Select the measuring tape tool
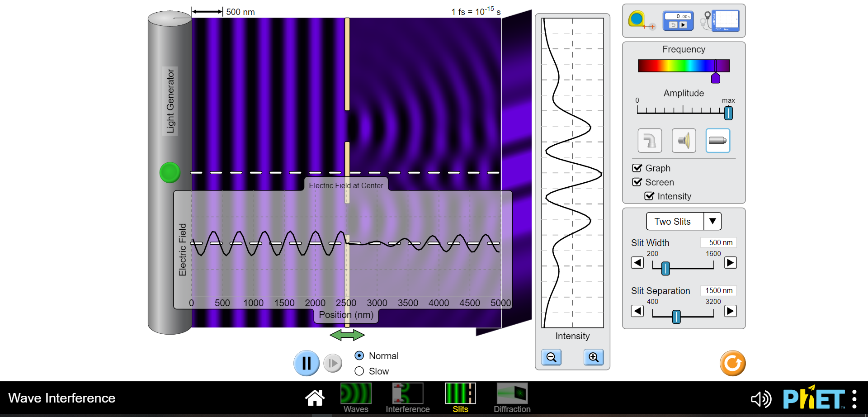Image resolution: width=868 pixels, height=417 pixels. coord(637,19)
